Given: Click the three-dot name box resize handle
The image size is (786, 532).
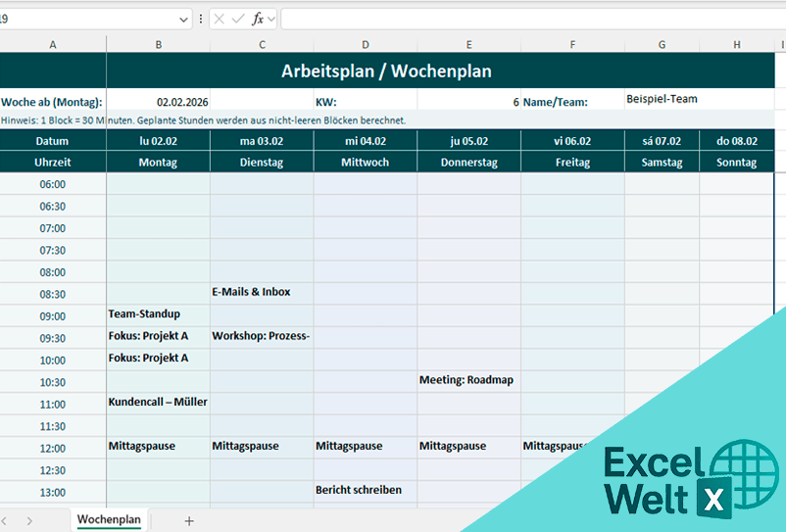Looking at the screenshot, I should point(201,19).
